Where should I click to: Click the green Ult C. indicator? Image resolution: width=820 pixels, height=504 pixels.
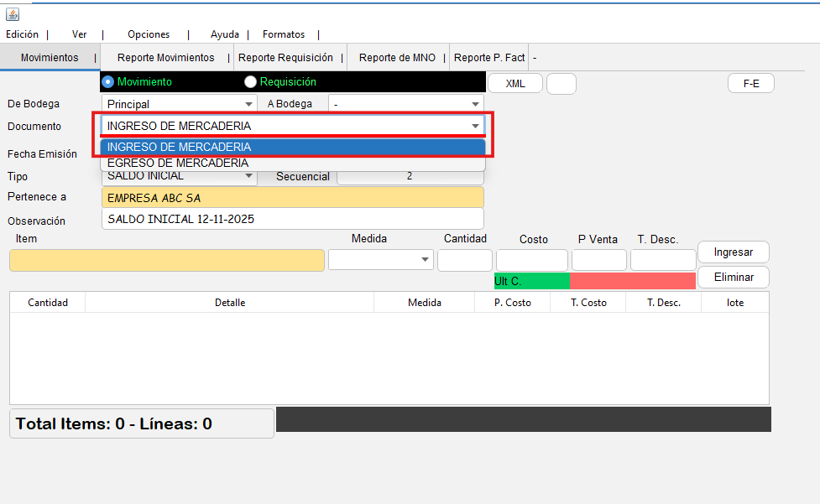(x=531, y=282)
